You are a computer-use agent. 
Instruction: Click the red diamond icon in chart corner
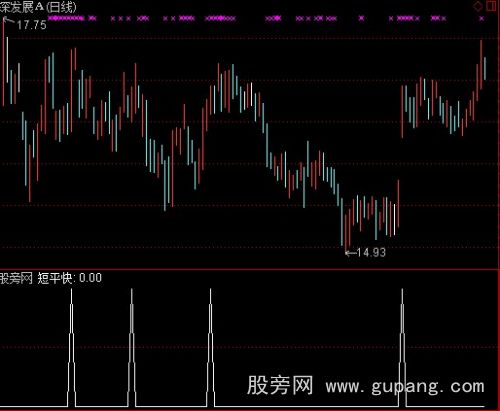478,6
